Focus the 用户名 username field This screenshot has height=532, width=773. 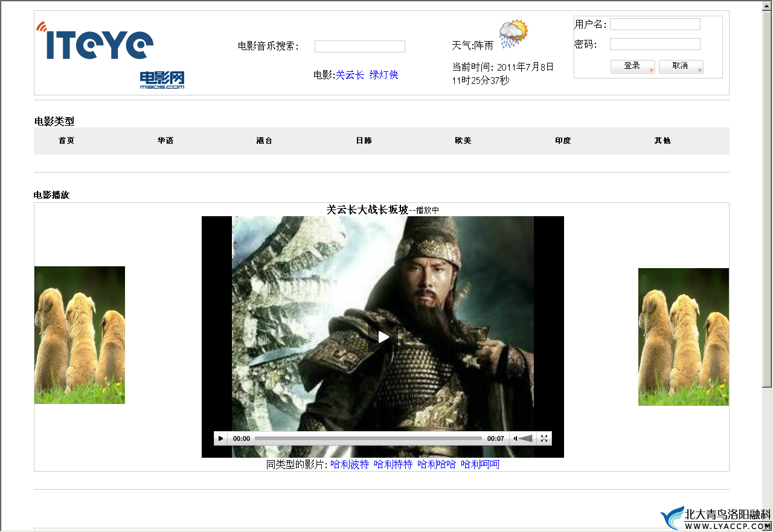tap(655, 24)
